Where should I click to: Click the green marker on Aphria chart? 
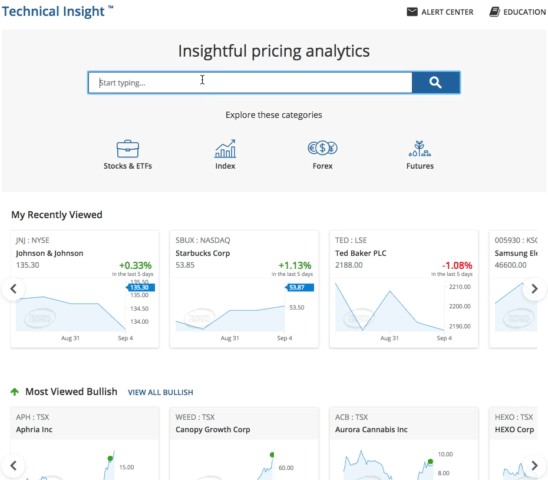[110, 458]
